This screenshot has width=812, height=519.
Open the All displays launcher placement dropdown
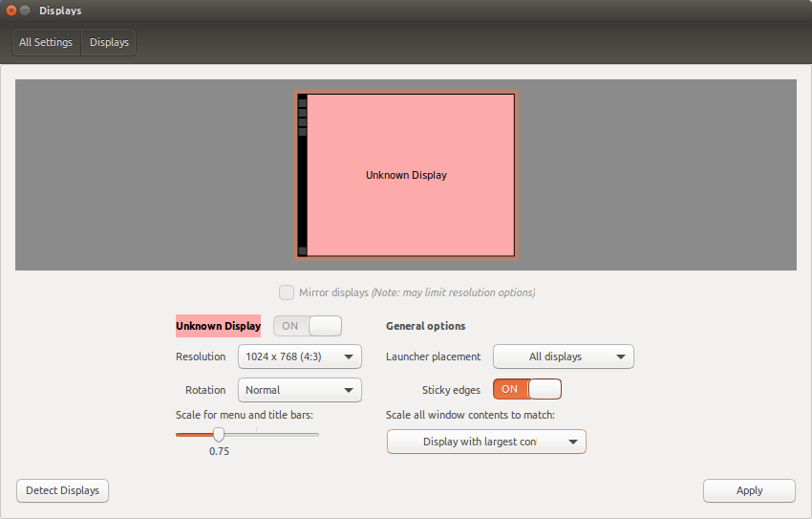coord(564,357)
